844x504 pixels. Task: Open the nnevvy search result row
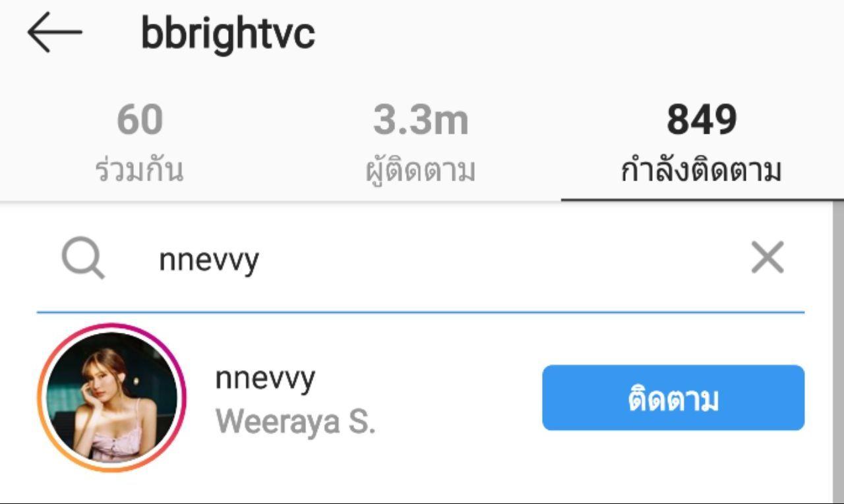421,398
